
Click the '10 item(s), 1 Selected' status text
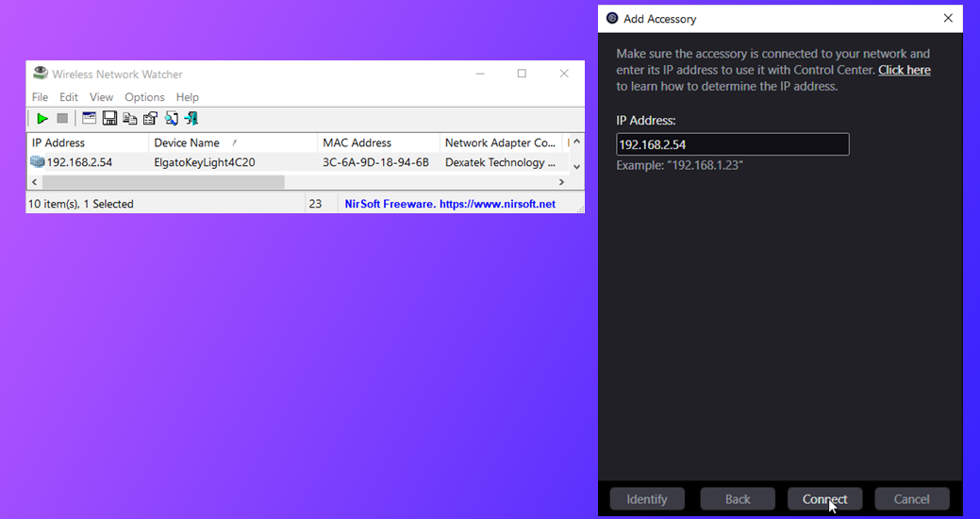[x=80, y=204]
